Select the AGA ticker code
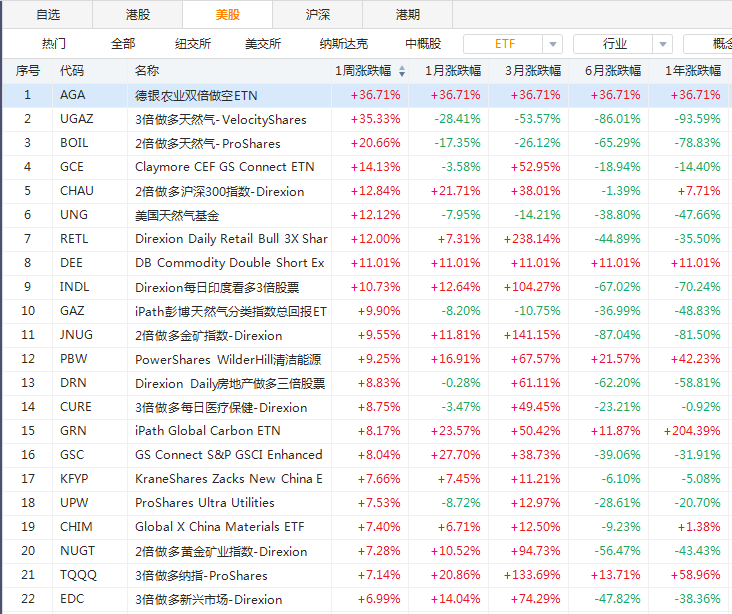Image resolution: width=732 pixels, height=614 pixels. (x=72, y=95)
